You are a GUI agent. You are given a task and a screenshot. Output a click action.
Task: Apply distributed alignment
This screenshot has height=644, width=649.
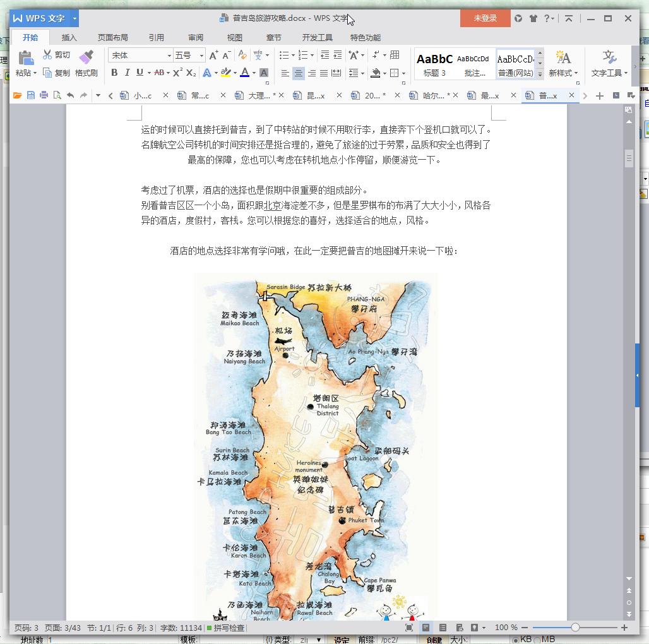point(337,73)
